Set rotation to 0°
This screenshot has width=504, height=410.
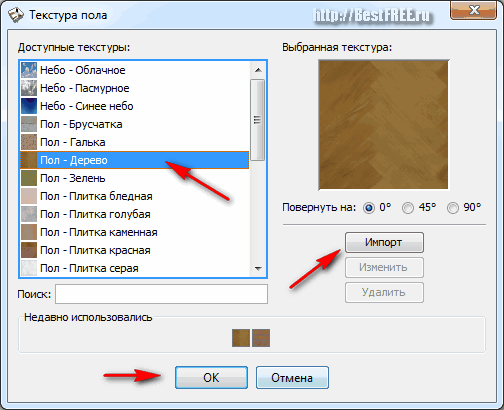click(x=369, y=208)
